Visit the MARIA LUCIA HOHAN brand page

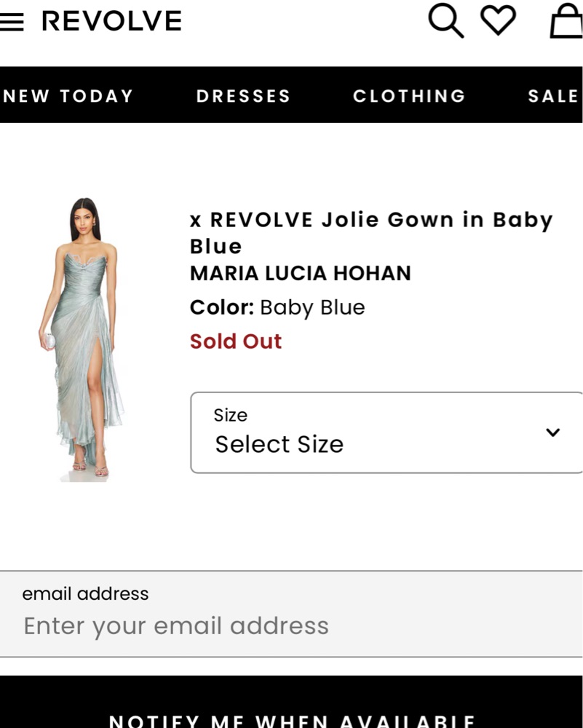click(301, 273)
